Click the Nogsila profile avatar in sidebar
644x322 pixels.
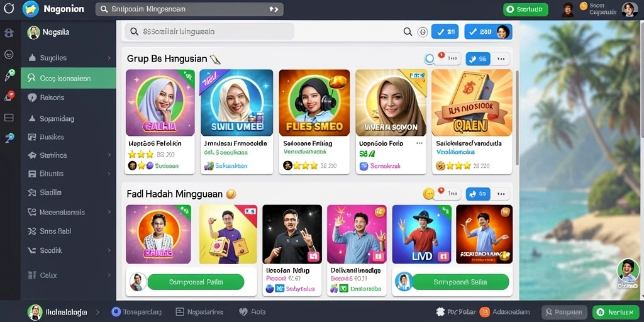[33, 33]
